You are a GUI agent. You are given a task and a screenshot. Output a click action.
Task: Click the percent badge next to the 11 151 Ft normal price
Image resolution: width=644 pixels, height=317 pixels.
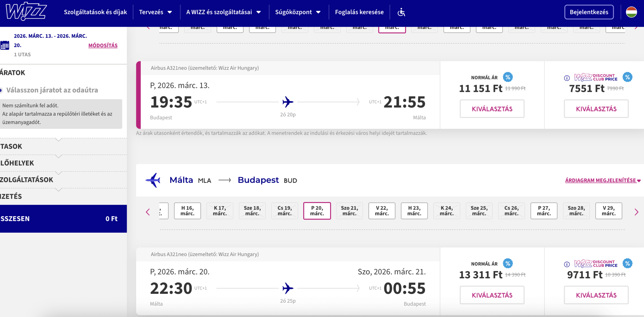pos(508,77)
